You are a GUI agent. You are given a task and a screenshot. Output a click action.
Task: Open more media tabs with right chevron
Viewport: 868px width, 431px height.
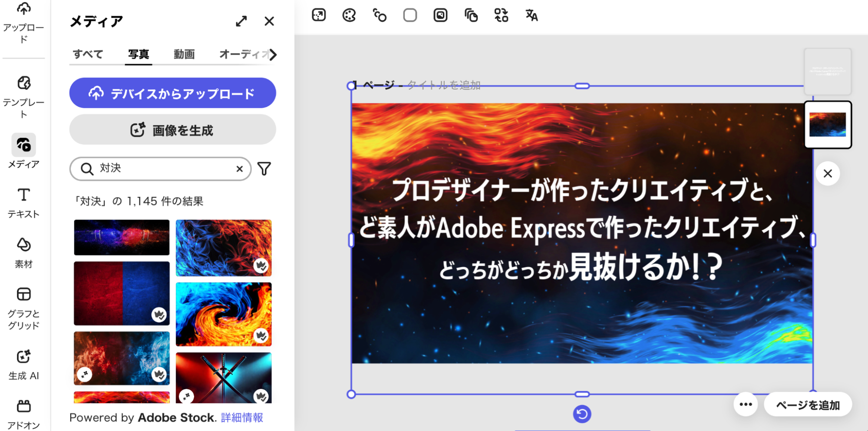tap(273, 55)
